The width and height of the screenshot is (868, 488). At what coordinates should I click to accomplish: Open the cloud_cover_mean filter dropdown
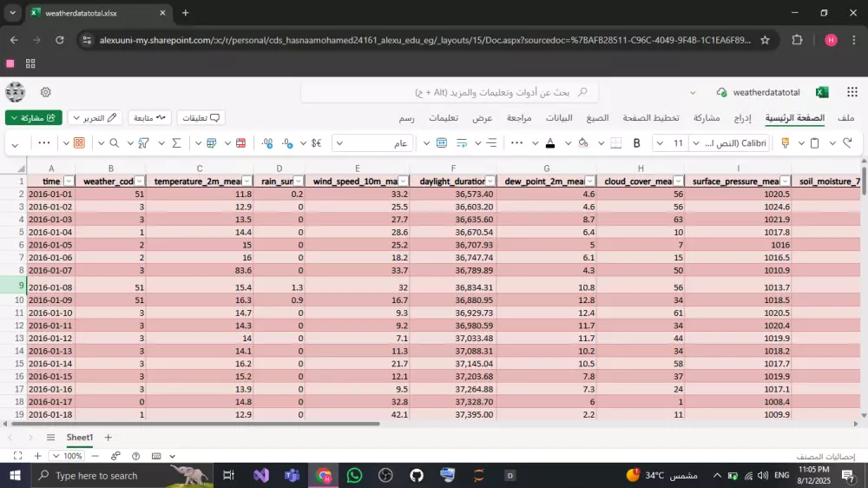(678, 181)
